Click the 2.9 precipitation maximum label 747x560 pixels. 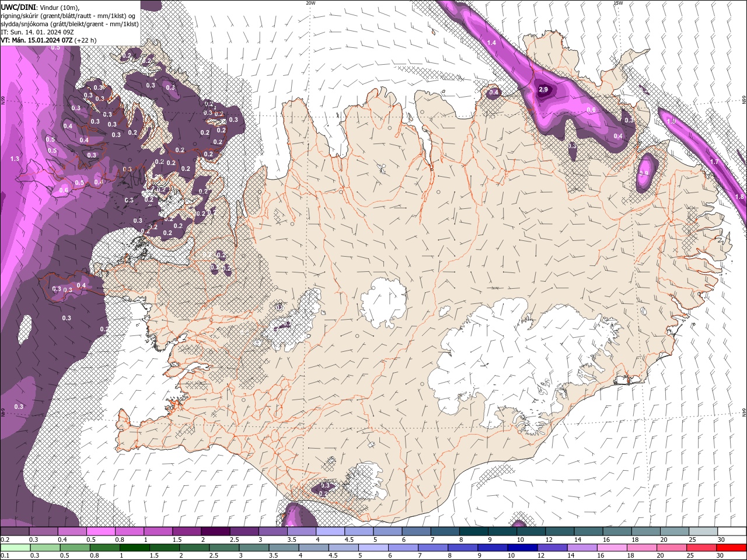point(543,89)
